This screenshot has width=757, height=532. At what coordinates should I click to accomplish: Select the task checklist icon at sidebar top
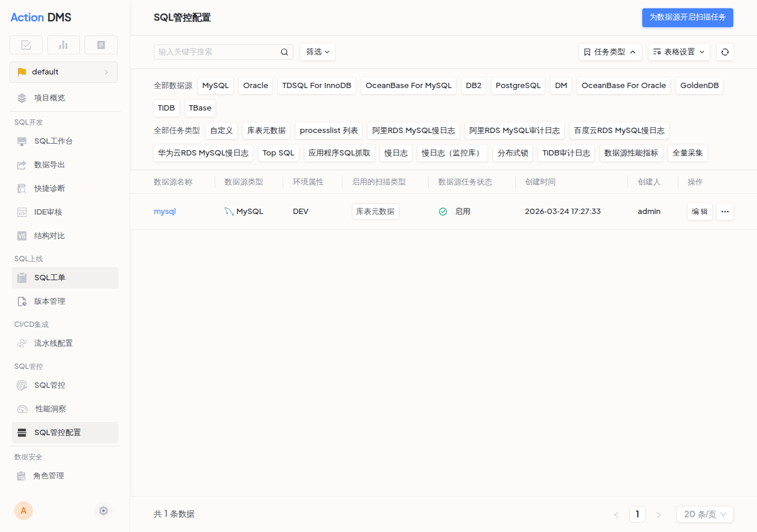(x=25, y=44)
